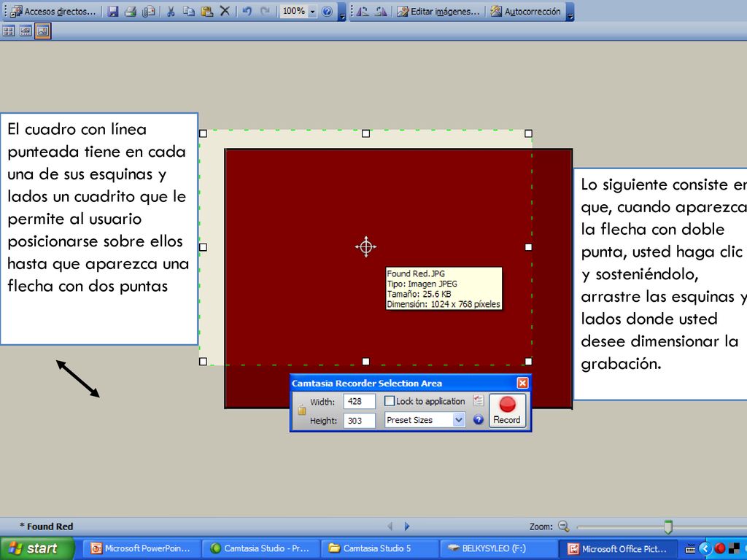Click the options checklist icon in Camtasia recorder
The height and width of the screenshot is (560, 747).
tap(479, 400)
